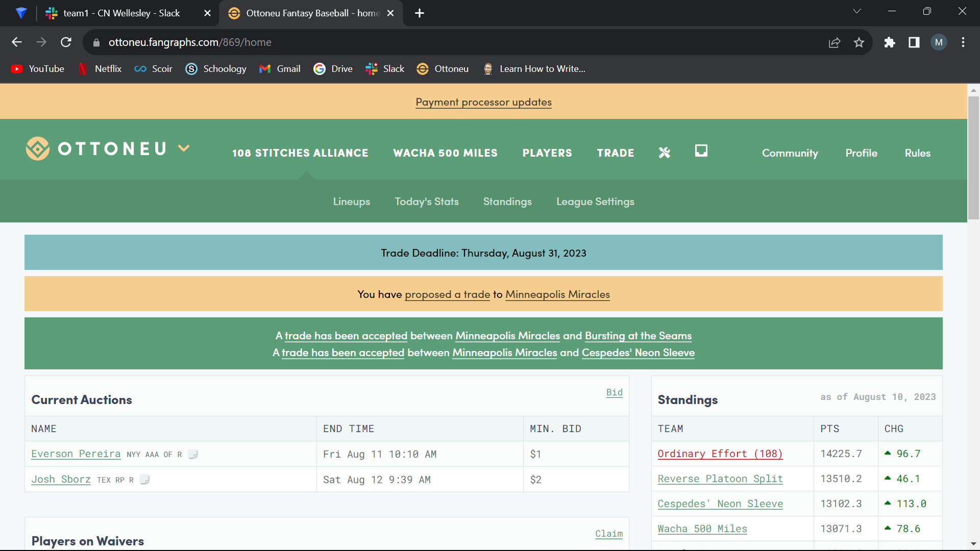The height and width of the screenshot is (551, 980).
Task: Open the YouTube bookmark
Action: [38, 69]
